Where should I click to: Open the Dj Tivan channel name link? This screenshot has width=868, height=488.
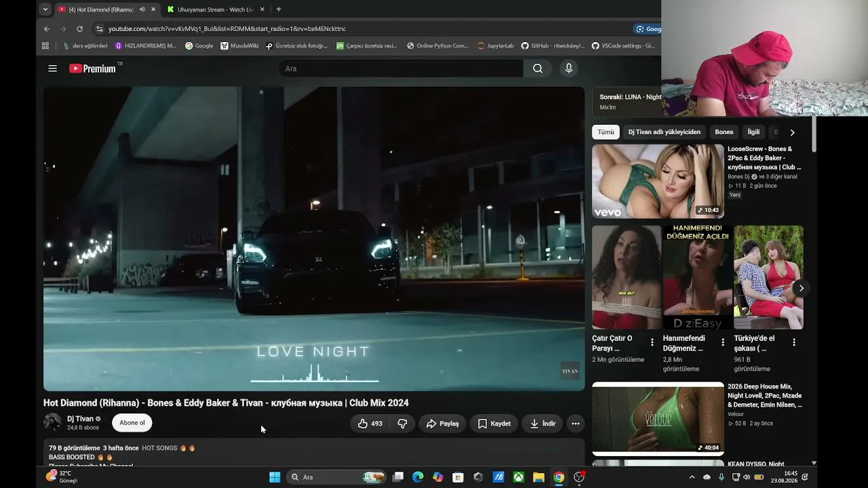80,419
